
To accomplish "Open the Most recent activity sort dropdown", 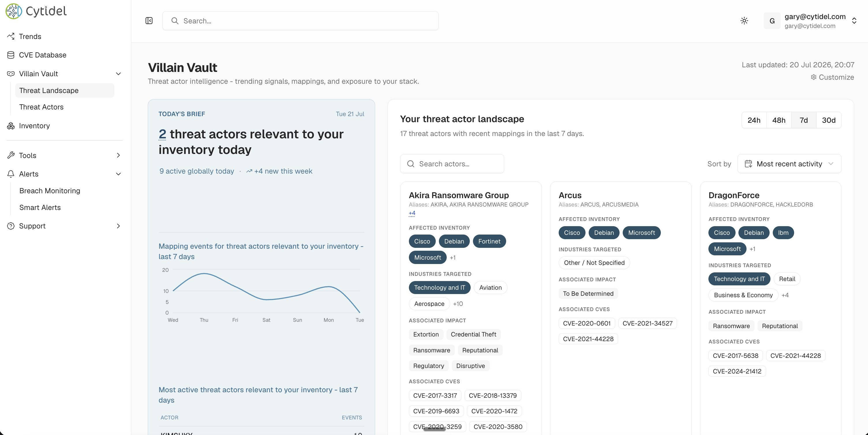I will [789, 164].
